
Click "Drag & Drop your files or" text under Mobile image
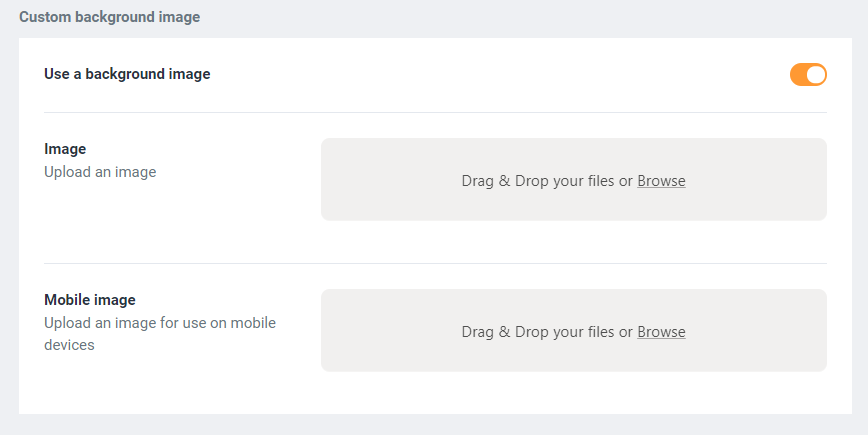coord(547,332)
